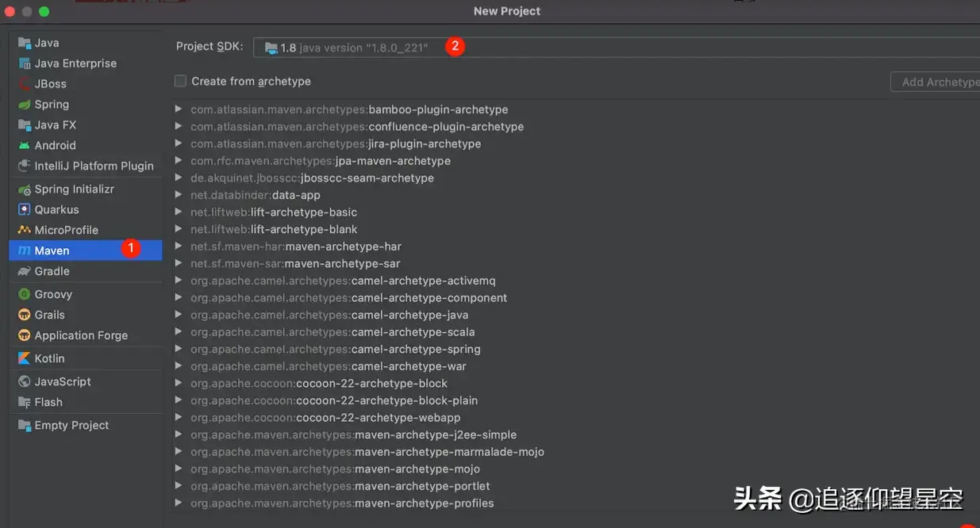Image resolution: width=980 pixels, height=528 pixels.
Task: Click the Java project type icon
Action: (x=25, y=43)
